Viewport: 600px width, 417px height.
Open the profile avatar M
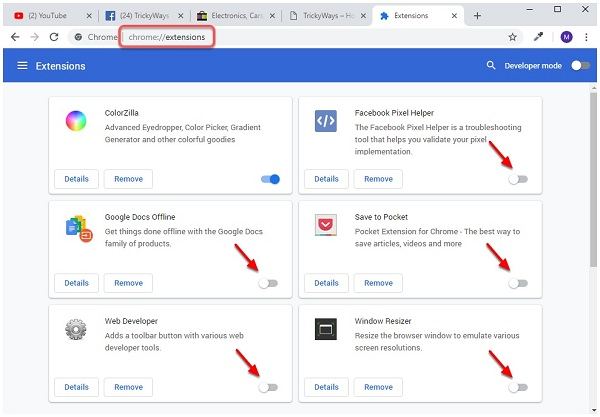pos(566,37)
